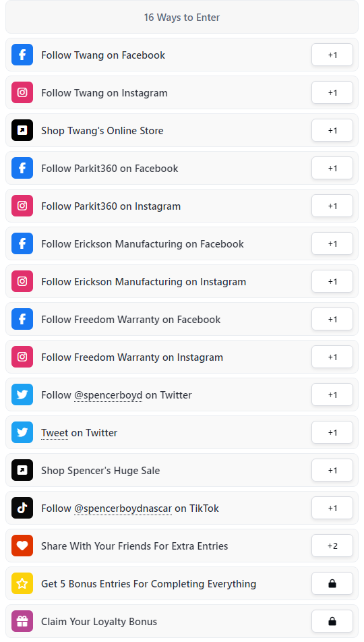The width and height of the screenshot is (364, 642).
Task: Click the external link icon for Twang's Online Store
Action: coord(22,130)
